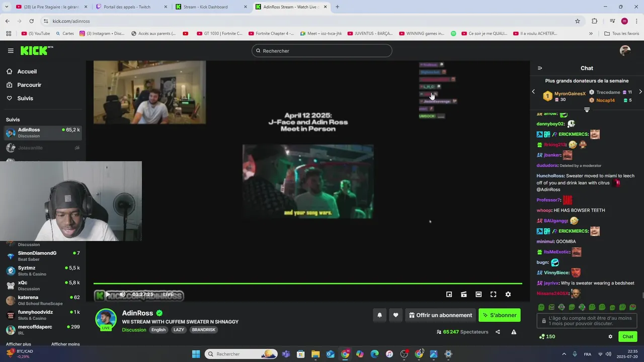
Task: Open katerena channel in sidebar
Action: (43, 300)
